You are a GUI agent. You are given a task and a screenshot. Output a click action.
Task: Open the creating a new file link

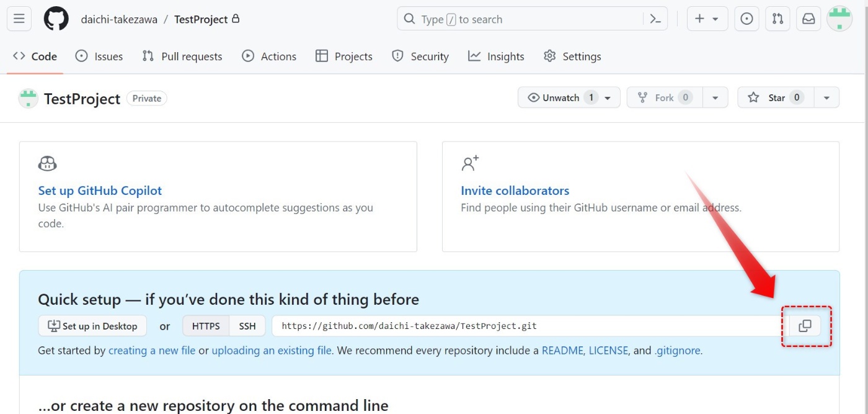(152, 350)
